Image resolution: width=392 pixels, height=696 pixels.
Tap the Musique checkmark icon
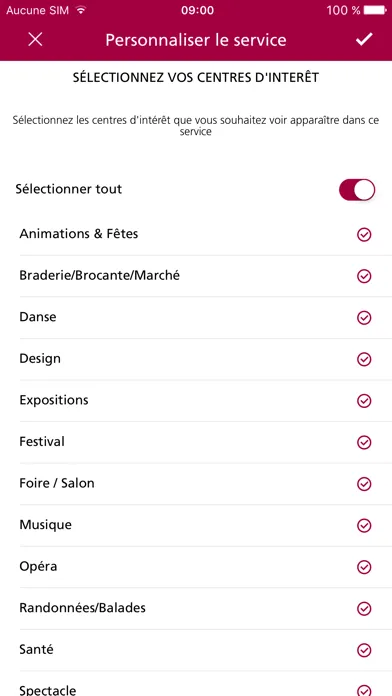point(364,526)
